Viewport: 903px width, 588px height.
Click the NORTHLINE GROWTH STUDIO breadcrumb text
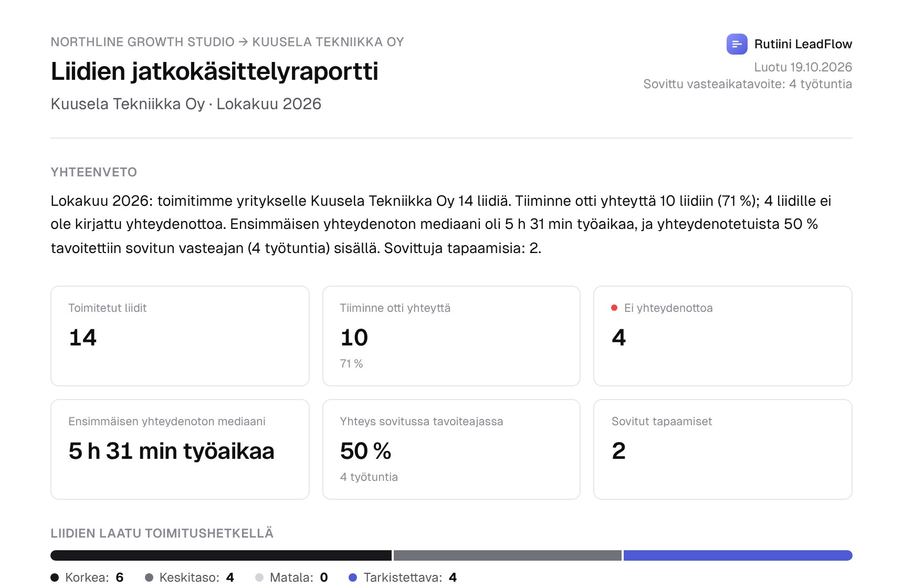point(142,42)
